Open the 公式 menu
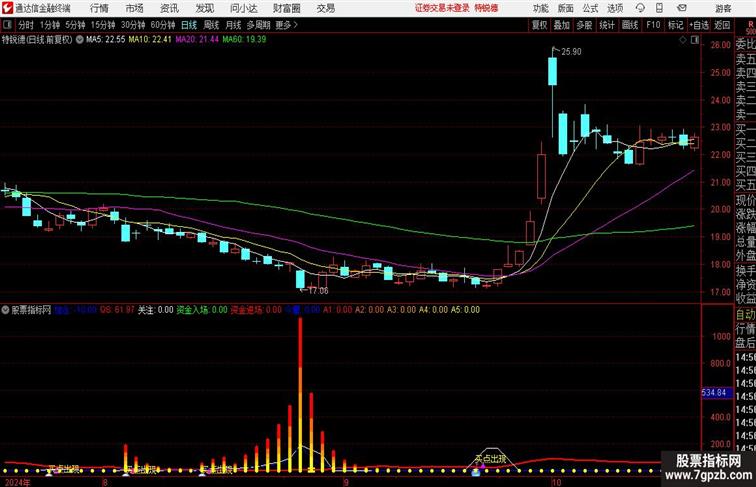This screenshot has width=756, height=487. (590, 8)
